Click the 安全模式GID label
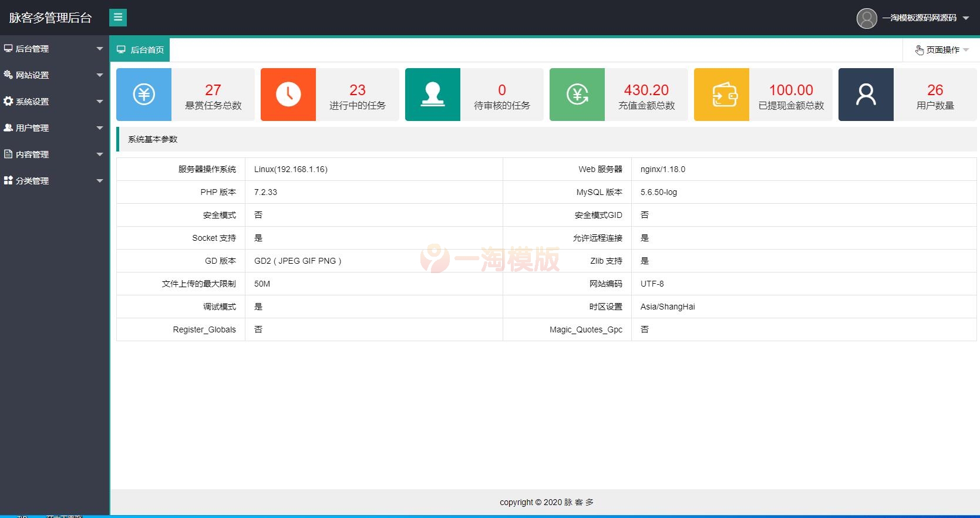The image size is (980, 518). pos(598,215)
